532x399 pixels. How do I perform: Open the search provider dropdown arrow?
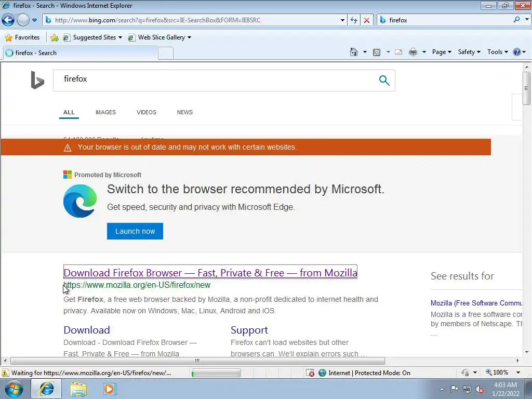point(527,20)
